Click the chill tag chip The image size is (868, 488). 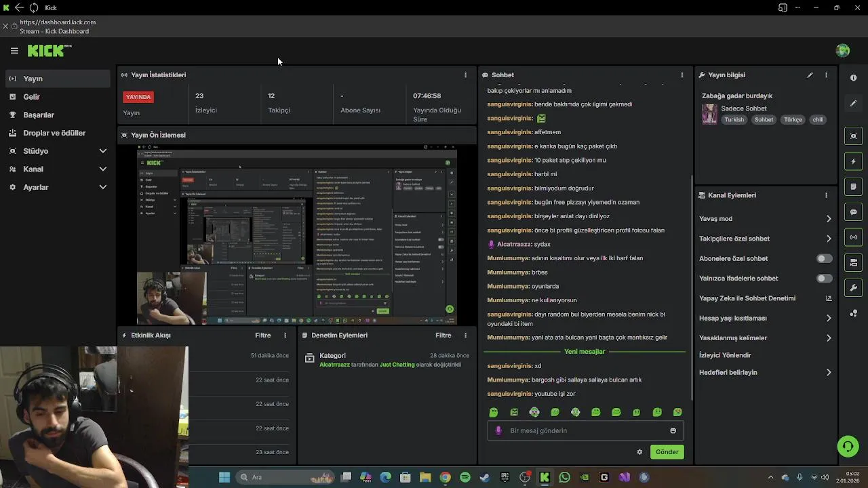(818, 120)
